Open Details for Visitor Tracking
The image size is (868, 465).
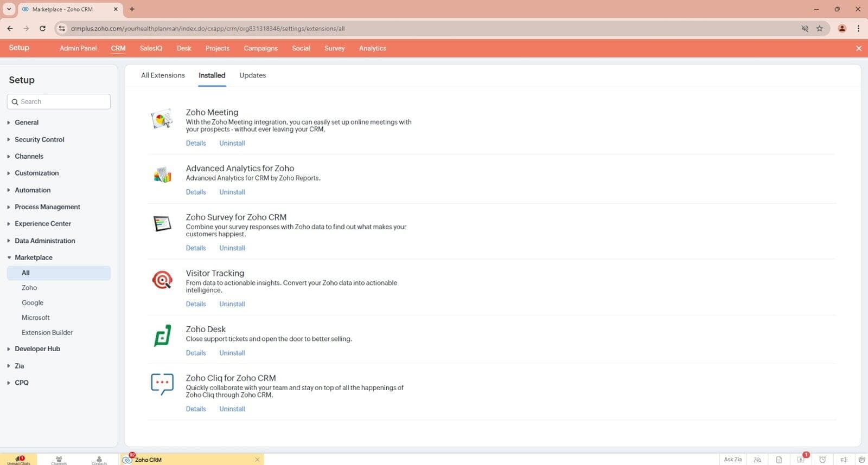(196, 304)
